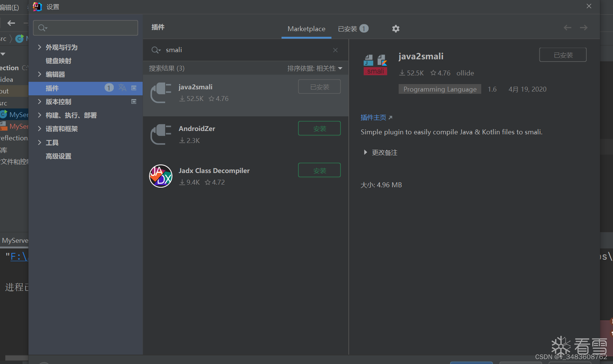This screenshot has width=613, height=364.
Task: Select the 插件 settings page
Action: coord(86,88)
